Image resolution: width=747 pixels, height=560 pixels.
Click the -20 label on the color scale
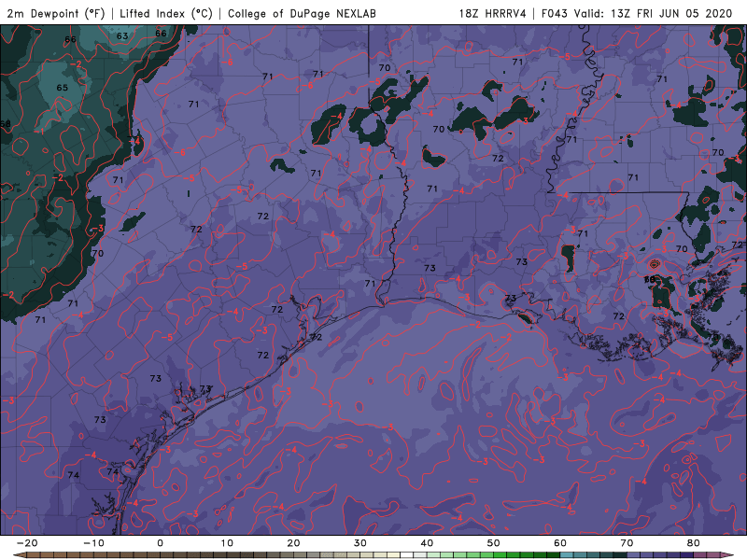27,543
